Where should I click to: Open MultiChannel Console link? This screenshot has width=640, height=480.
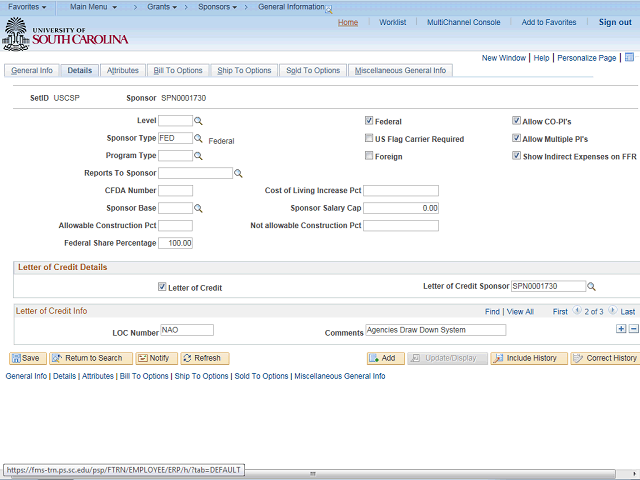(463, 22)
